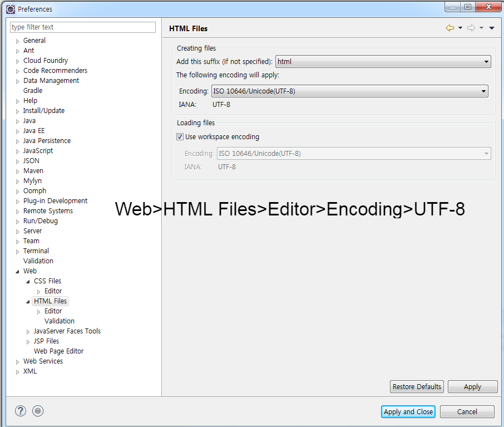
Task: Expand the JSP Files node
Action: point(28,342)
